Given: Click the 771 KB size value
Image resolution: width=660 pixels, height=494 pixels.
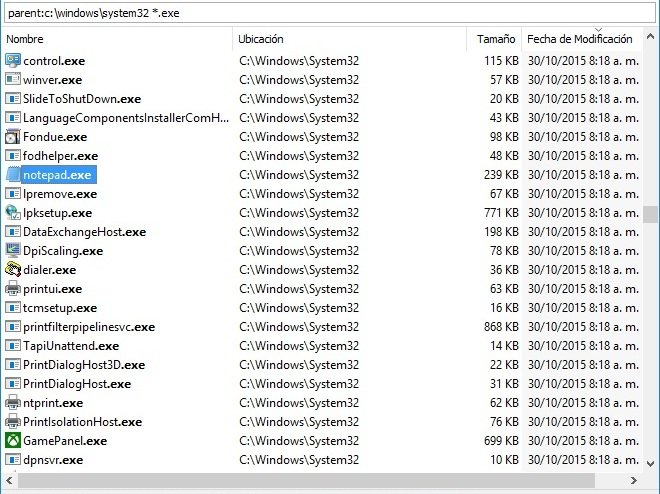Looking at the screenshot, I should coord(501,213).
